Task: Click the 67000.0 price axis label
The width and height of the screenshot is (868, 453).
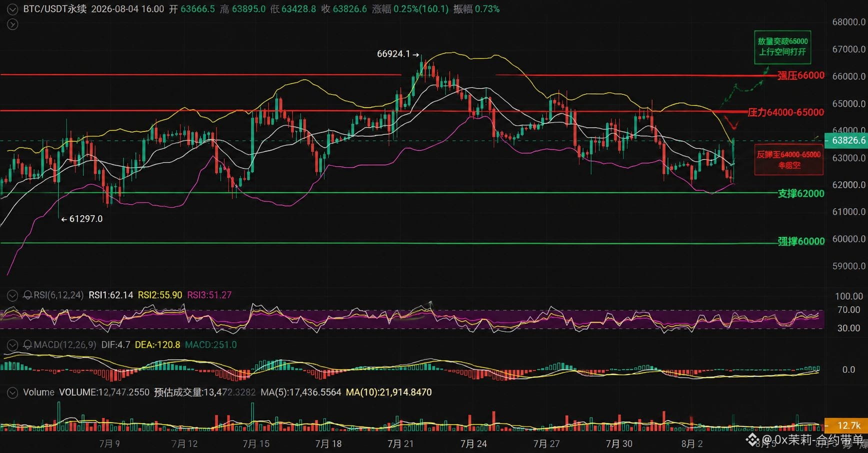Action: click(848, 49)
